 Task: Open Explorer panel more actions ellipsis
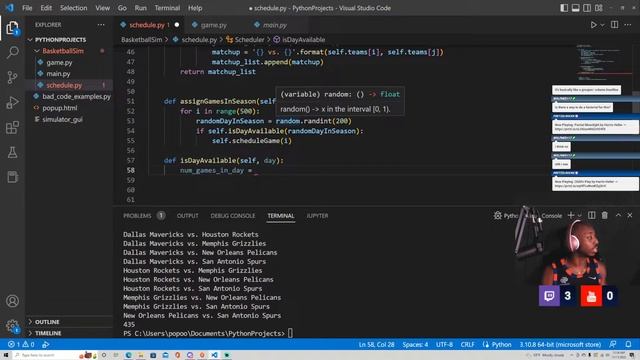point(101,25)
